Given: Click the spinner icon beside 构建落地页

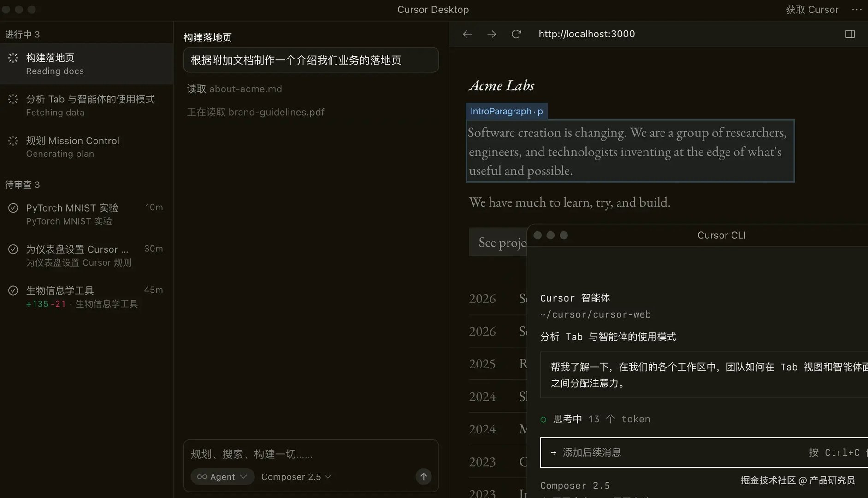Looking at the screenshot, I should (13, 58).
